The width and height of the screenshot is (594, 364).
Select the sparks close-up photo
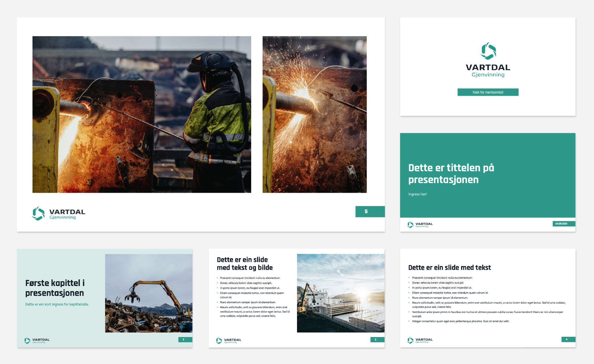coord(314,114)
